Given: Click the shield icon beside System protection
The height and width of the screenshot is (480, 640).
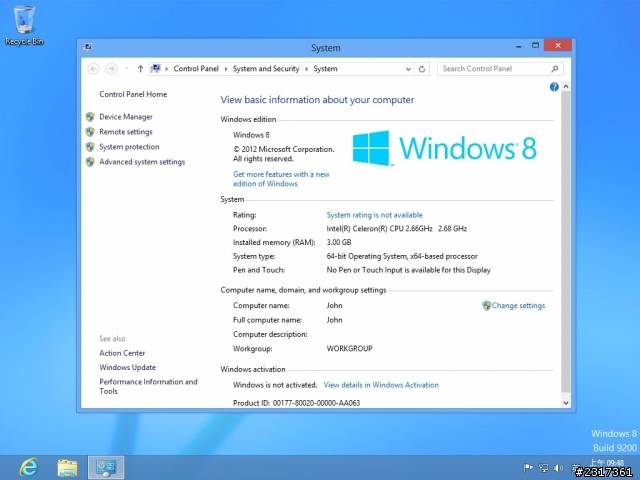Looking at the screenshot, I should (90, 147).
